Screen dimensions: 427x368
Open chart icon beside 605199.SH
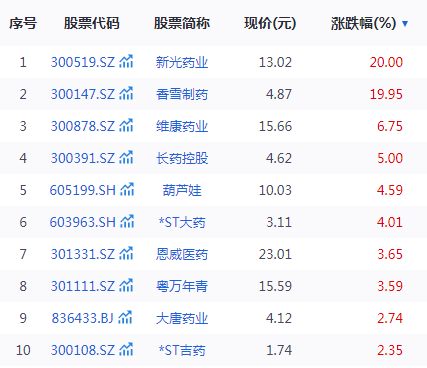(x=127, y=190)
